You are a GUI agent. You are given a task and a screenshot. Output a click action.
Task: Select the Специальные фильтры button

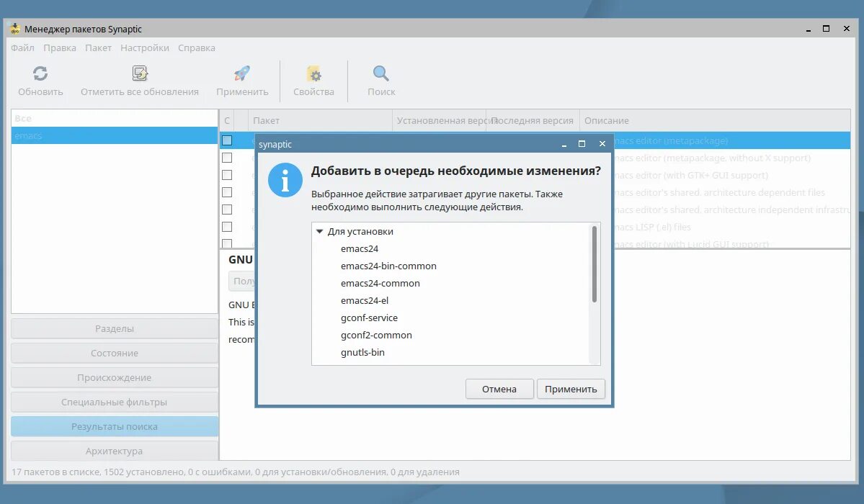pyautogui.click(x=115, y=402)
